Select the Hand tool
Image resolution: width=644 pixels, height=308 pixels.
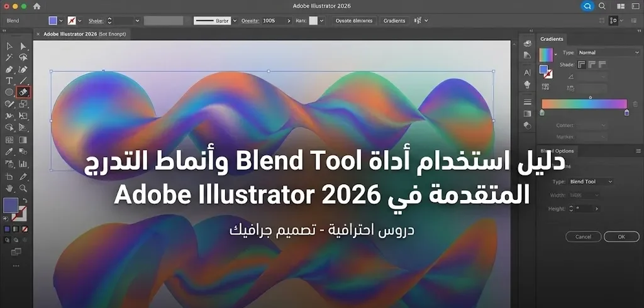tap(9, 188)
